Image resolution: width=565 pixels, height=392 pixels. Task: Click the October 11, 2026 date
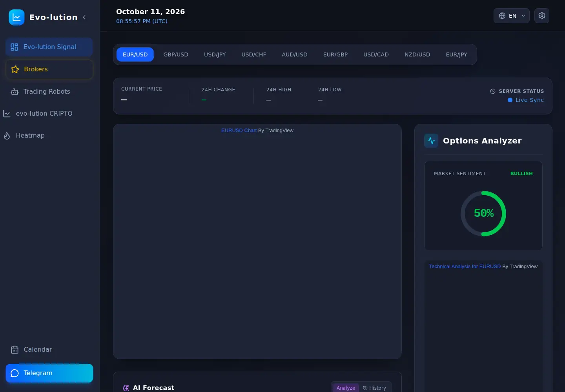151,12
